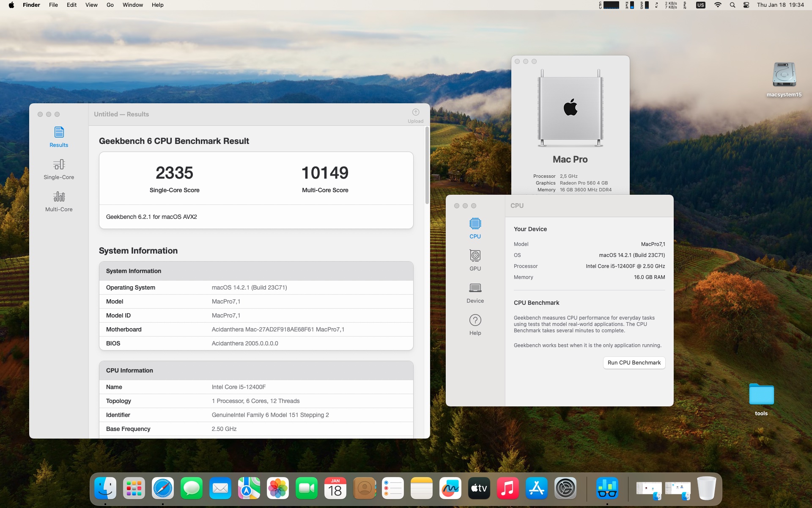Viewport: 812px width, 508px height.
Task: Open the Device info pane
Action: 475,292
